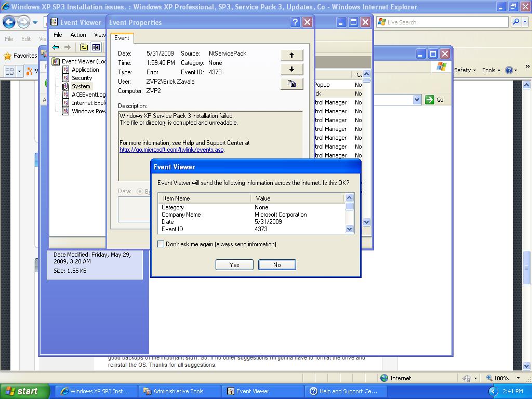Check "Don't ask me again" checkbox
Viewport: 532px width, 399px height.
161,244
